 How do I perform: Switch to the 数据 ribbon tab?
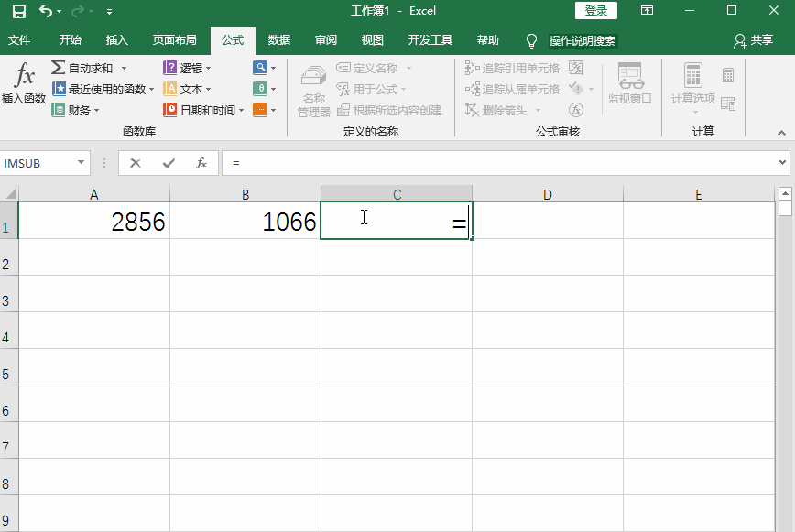pyautogui.click(x=278, y=40)
